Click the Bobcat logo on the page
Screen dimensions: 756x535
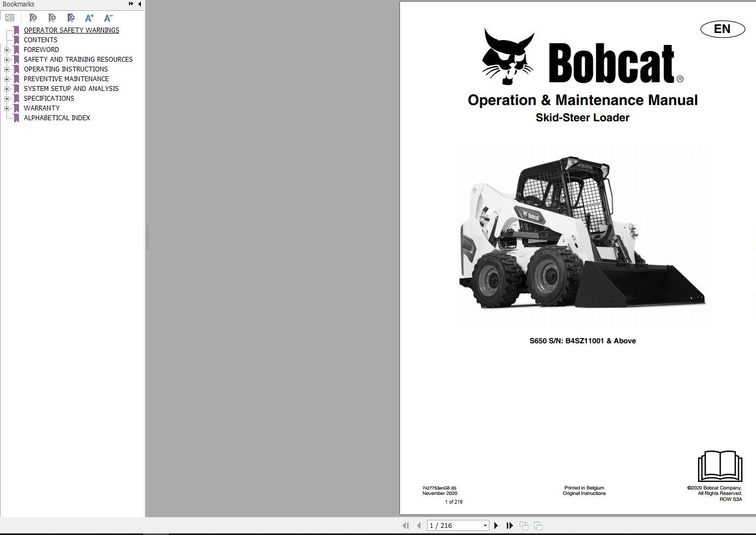point(583,57)
